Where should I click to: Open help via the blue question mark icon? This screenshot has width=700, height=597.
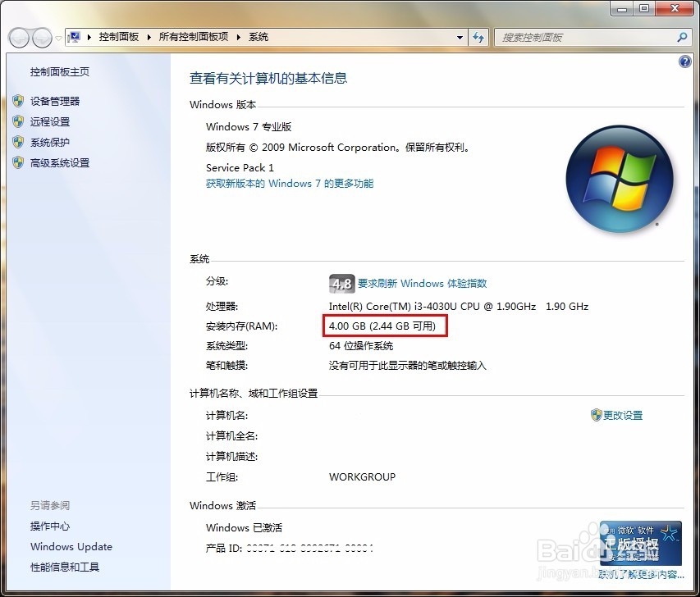pos(685,62)
